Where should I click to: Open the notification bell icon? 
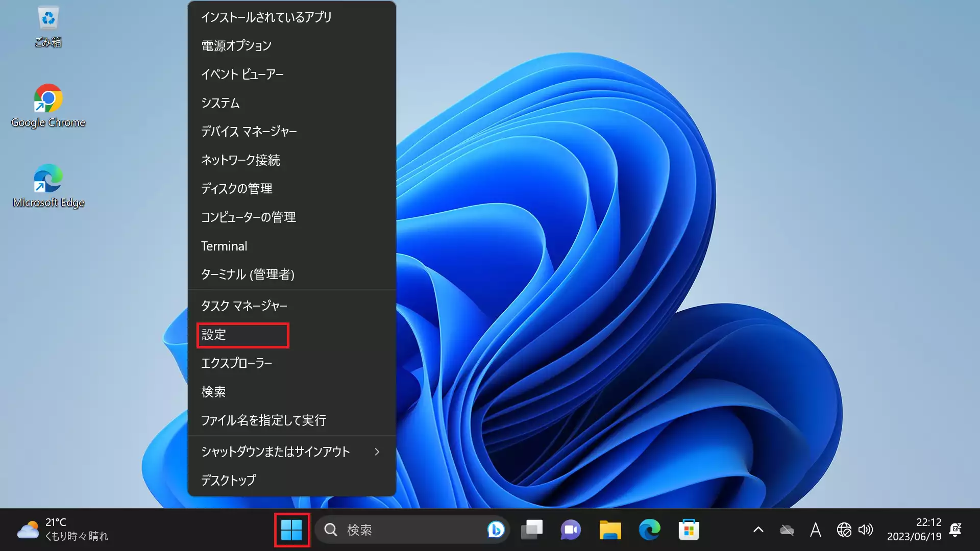click(x=955, y=530)
